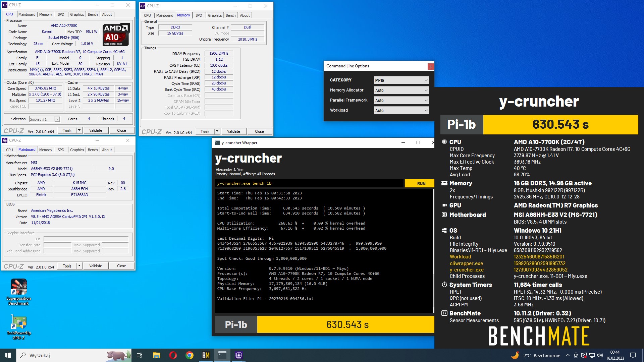Select CPU tab in bottom-left CPU-Z window
644x362 pixels.
(9, 150)
